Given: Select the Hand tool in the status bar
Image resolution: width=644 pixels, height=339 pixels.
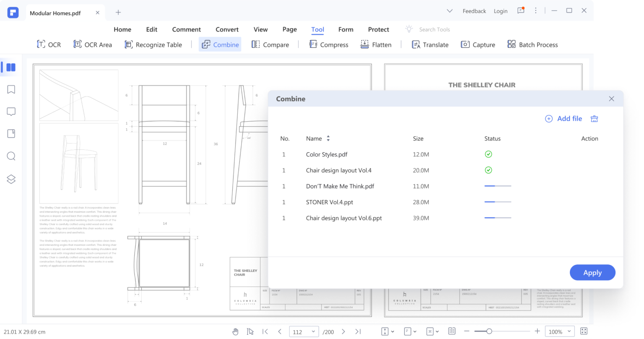Looking at the screenshot, I should pyautogui.click(x=235, y=331).
